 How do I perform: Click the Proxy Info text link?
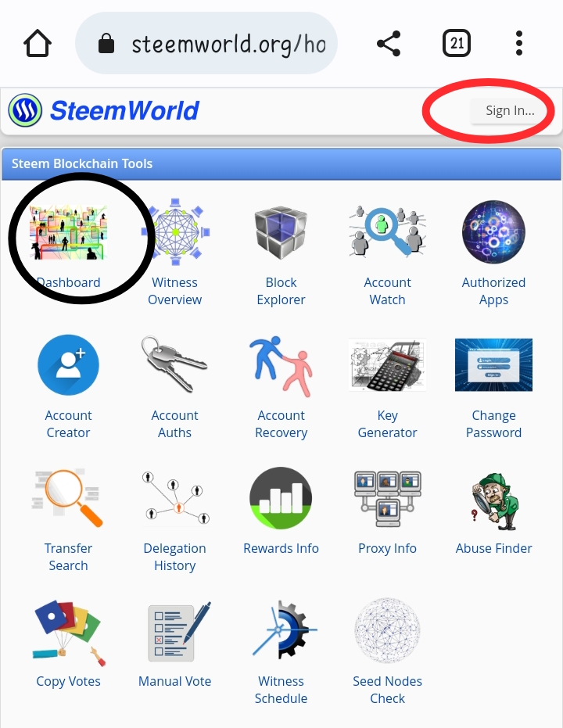pyautogui.click(x=387, y=548)
